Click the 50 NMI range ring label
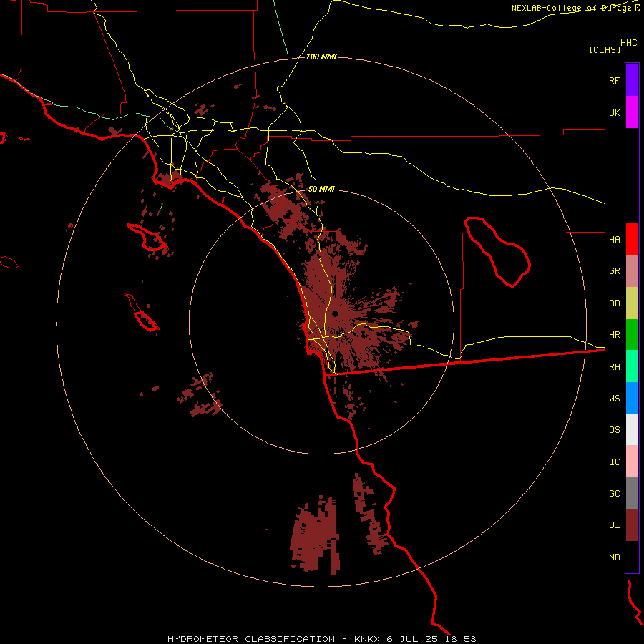644x644 pixels. click(x=321, y=189)
